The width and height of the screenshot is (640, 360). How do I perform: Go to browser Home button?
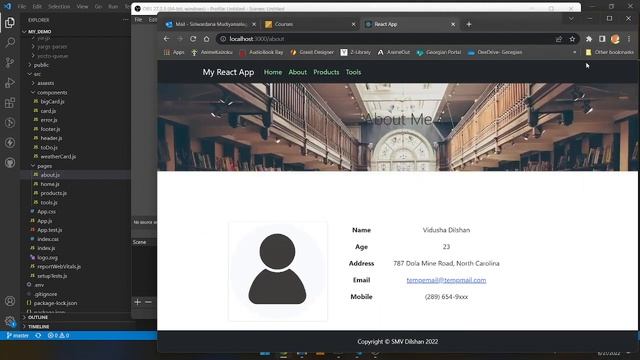tap(207, 39)
